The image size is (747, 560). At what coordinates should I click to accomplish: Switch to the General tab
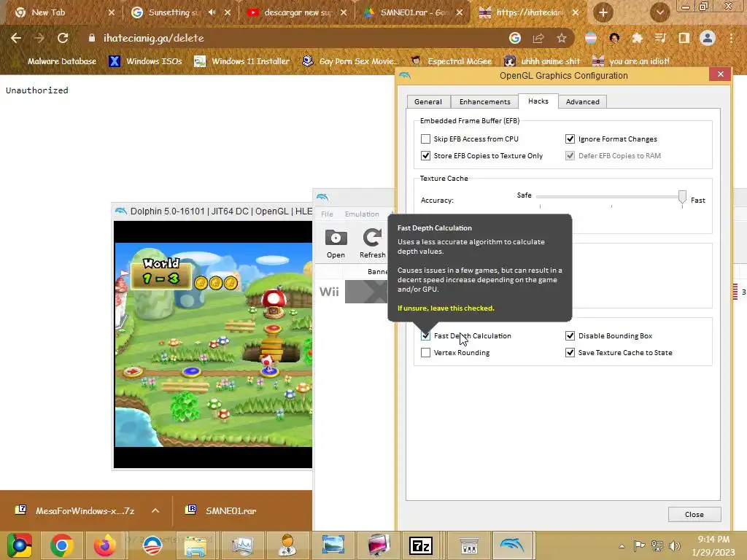coord(427,101)
